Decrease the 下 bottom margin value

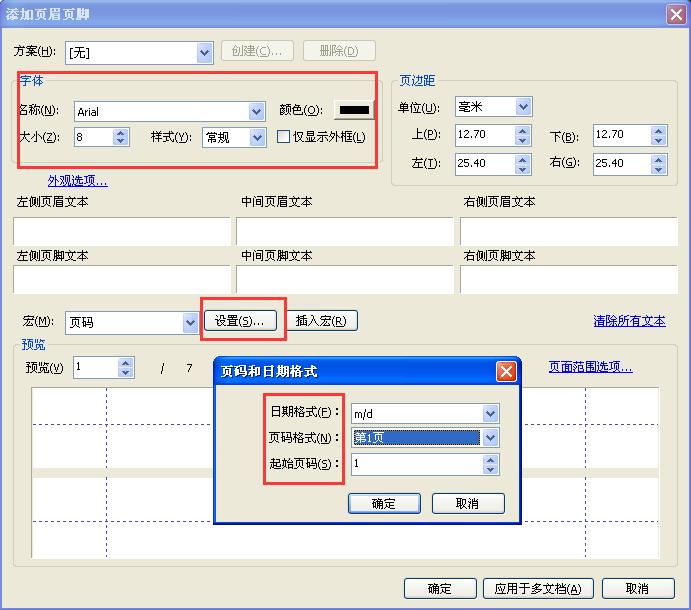658,140
